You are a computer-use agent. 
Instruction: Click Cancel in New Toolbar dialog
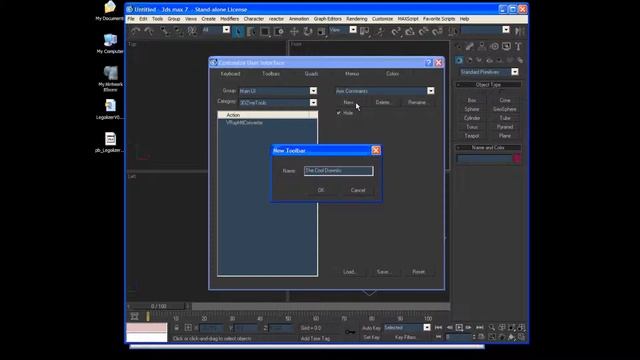tap(358, 190)
